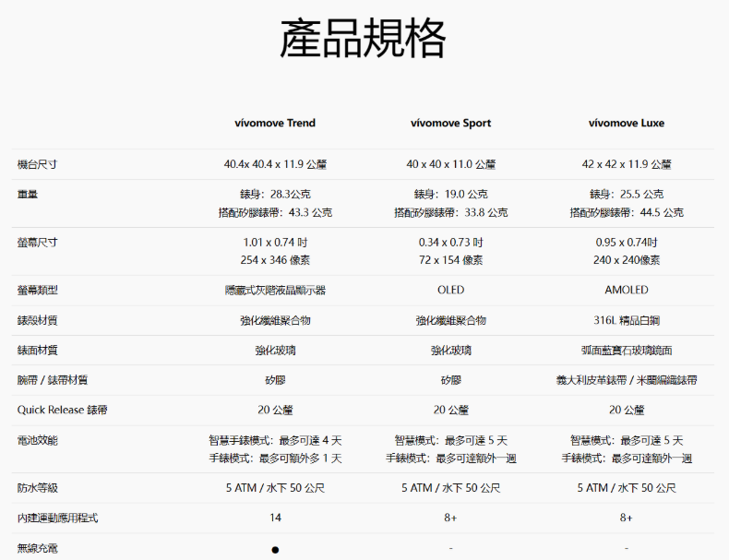Click the 內建運動應用程式 row label
This screenshot has height=560, width=729.
pyautogui.click(x=57, y=518)
